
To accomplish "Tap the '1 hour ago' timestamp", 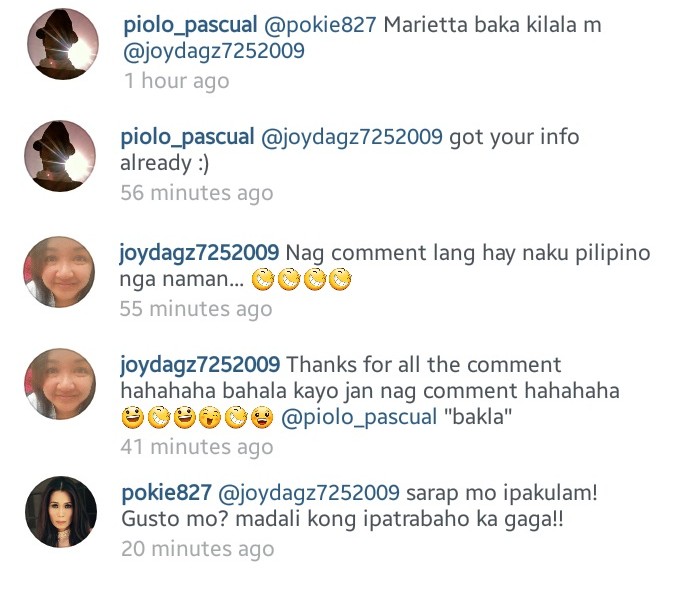I will point(177,82).
